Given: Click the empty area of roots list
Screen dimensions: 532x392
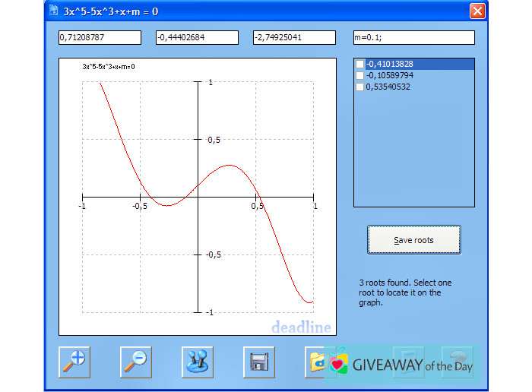Looking at the screenshot, I should [x=413, y=152].
